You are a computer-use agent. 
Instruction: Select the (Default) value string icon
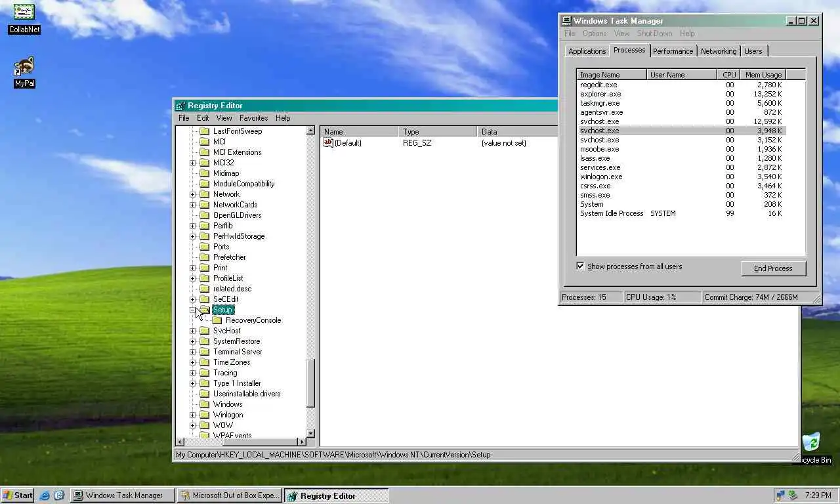point(328,142)
